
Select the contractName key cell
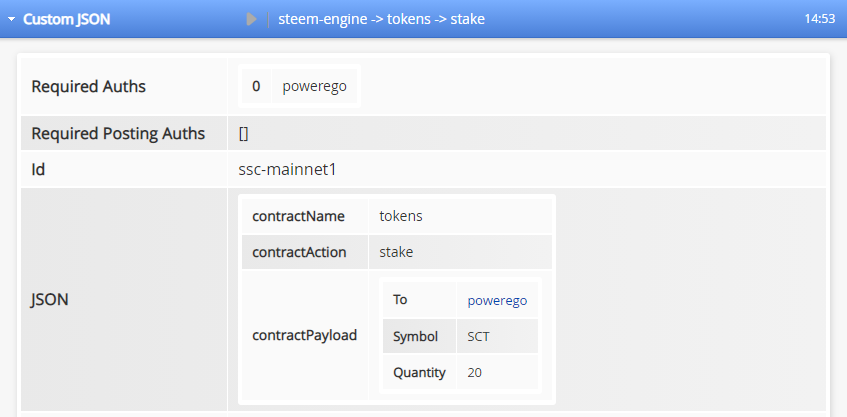(x=305, y=216)
